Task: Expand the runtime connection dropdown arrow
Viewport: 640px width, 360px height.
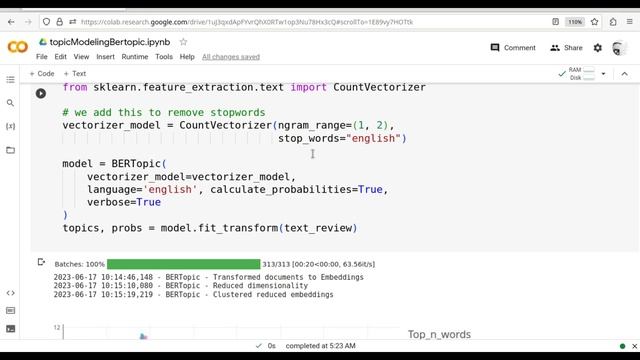Action: click(x=603, y=74)
